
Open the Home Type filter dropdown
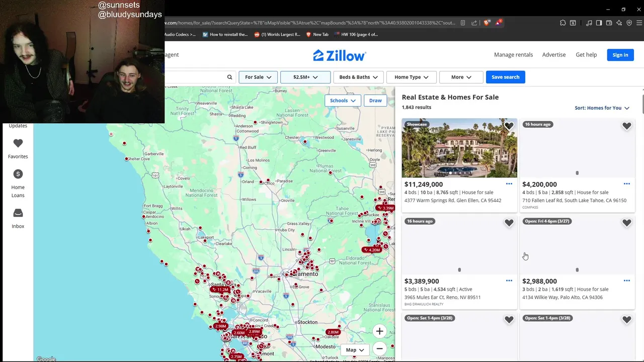[411, 77]
